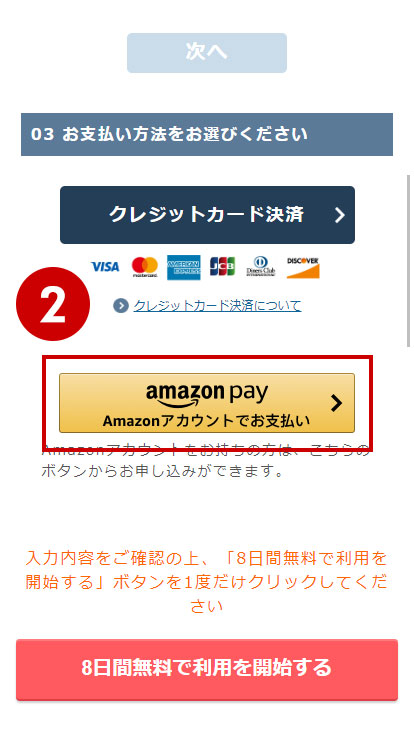Click the VISA card logo
414x753 pixels.
tap(105, 267)
